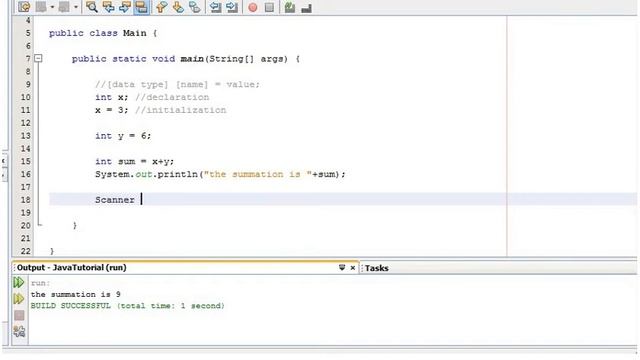Click the System.out.println statement
The width and height of the screenshot is (640, 360).
(220, 174)
